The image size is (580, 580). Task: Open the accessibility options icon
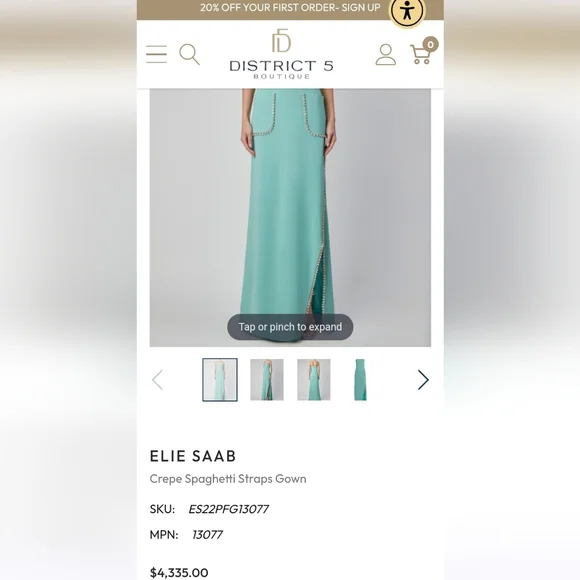(x=407, y=12)
